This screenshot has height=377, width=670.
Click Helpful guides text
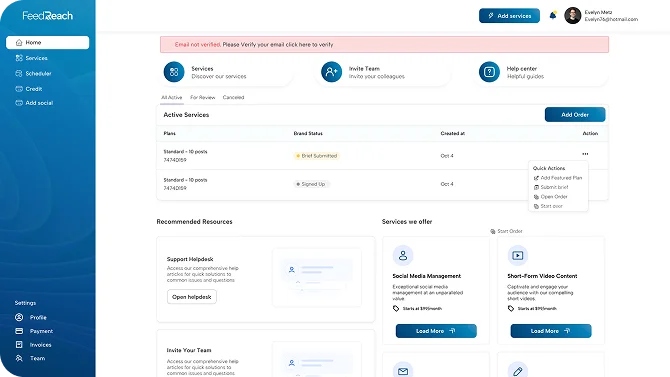pos(525,77)
